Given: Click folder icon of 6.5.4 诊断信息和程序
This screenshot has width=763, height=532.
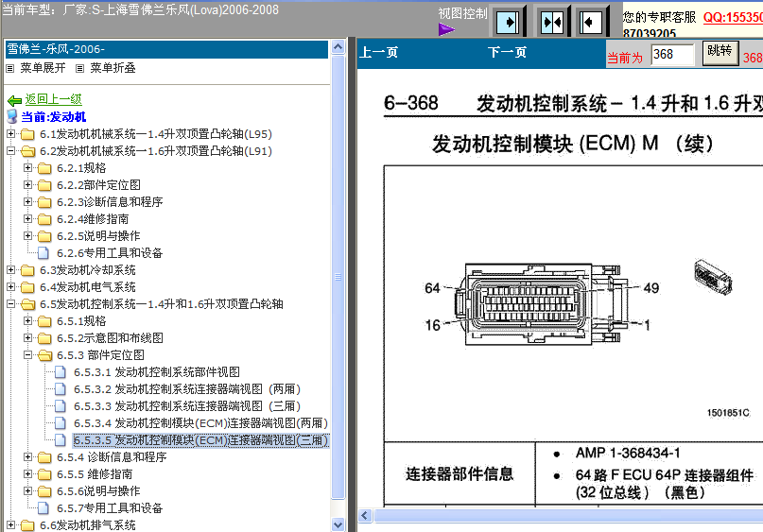Looking at the screenshot, I should click(x=44, y=457).
